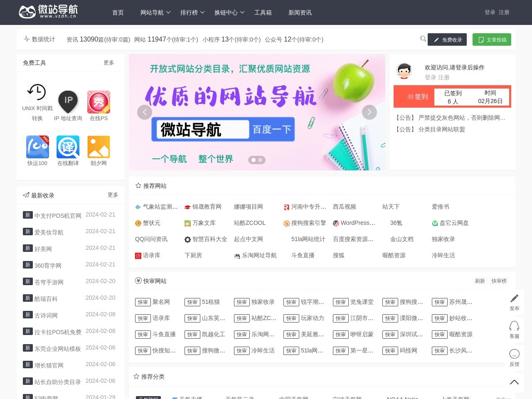Open the 在线翻译 translation tool

68,147
